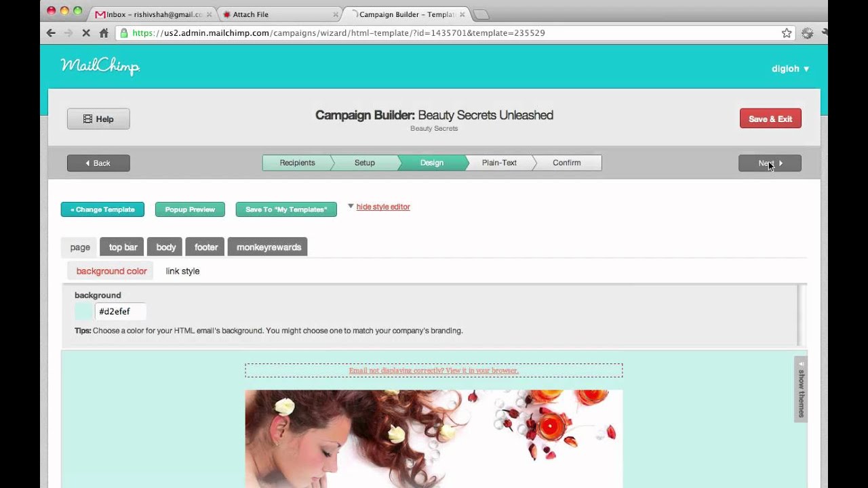The image size is (868, 488).
Task: Go back with the browser back arrow
Action: click(51, 33)
